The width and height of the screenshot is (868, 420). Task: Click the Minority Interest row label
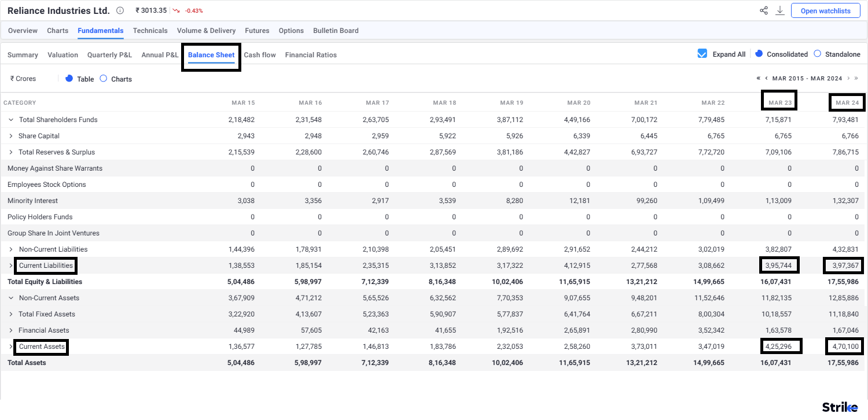click(x=32, y=201)
